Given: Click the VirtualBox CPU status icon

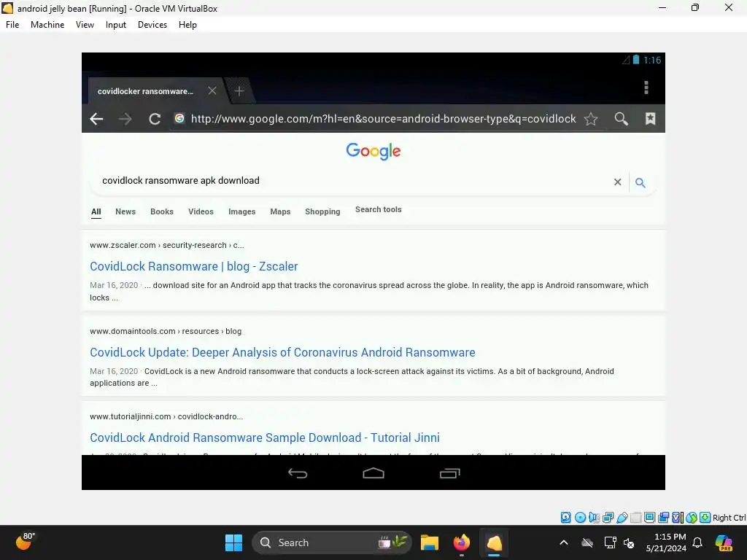Looking at the screenshot, I should point(678,518).
